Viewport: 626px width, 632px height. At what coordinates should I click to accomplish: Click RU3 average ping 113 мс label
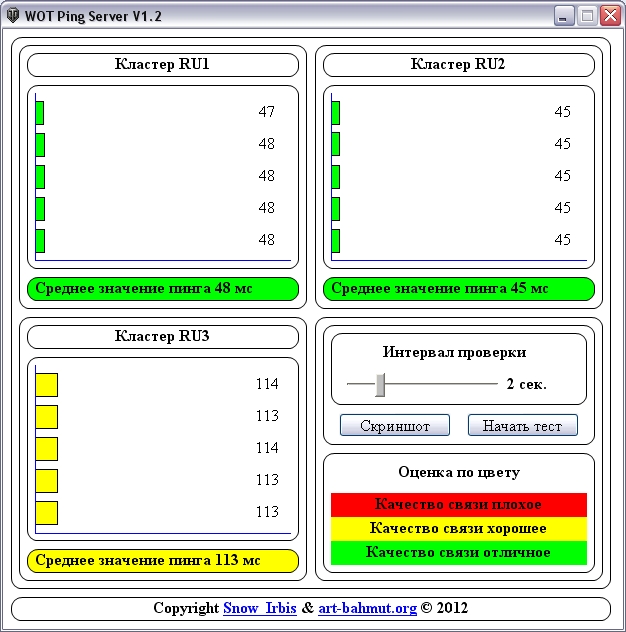click(163, 561)
